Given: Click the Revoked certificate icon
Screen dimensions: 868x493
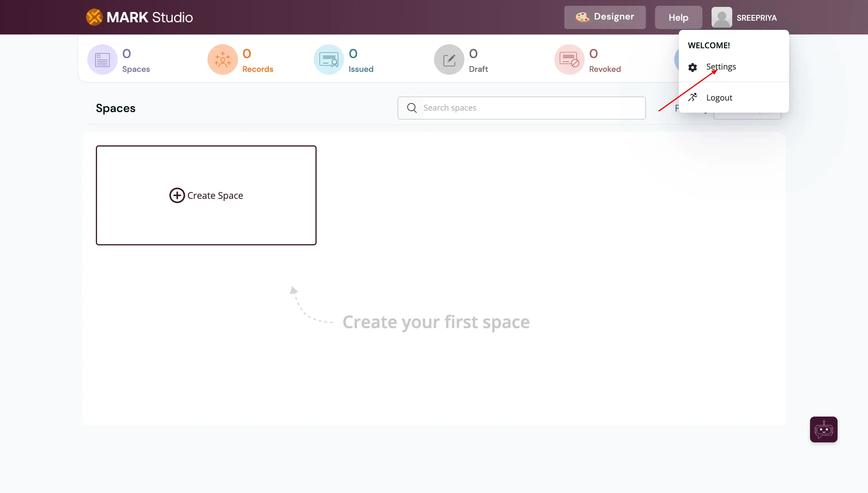Looking at the screenshot, I should pyautogui.click(x=569, y=59).
